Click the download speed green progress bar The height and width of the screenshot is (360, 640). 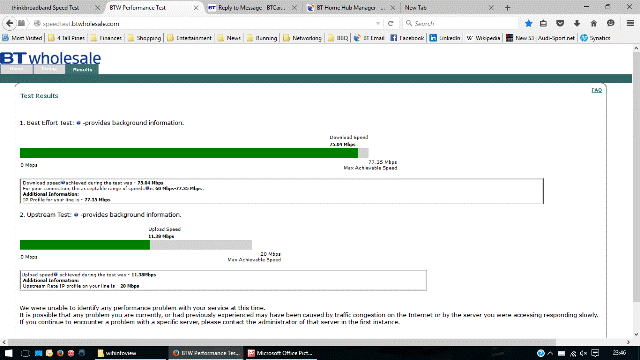point(189,153)
